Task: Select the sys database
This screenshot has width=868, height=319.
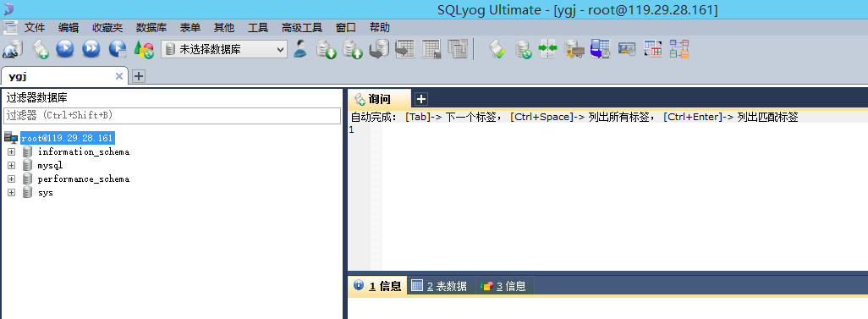Action: coord(45,193)
